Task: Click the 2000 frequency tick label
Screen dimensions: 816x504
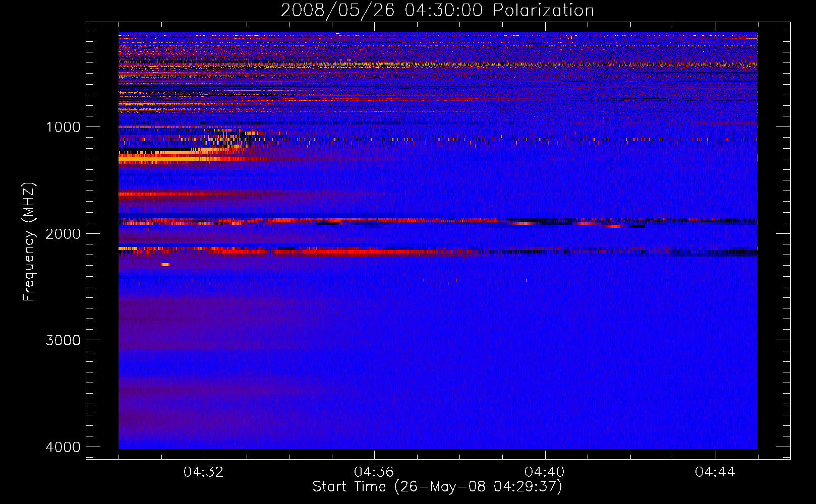Action: tap(64, 234)
